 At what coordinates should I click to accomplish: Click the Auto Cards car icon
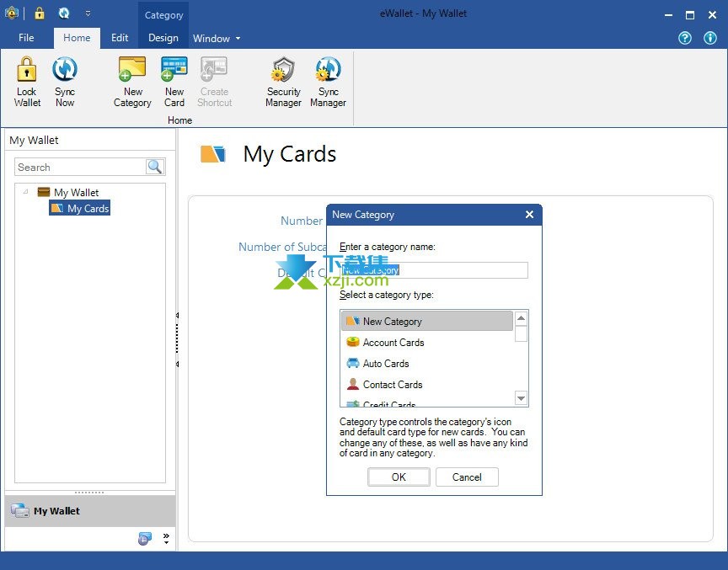pyautogui.click(x=353, y=363)
